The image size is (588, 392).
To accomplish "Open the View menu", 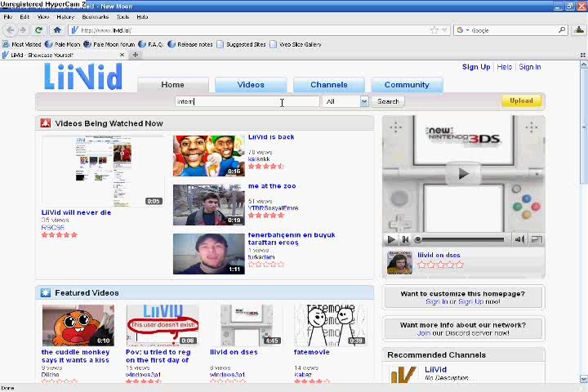I will point(43,17).
